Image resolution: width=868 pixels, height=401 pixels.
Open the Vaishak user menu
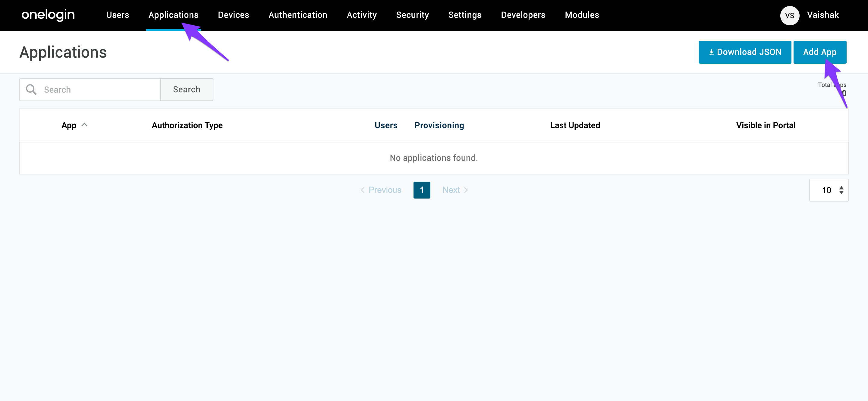822,15
